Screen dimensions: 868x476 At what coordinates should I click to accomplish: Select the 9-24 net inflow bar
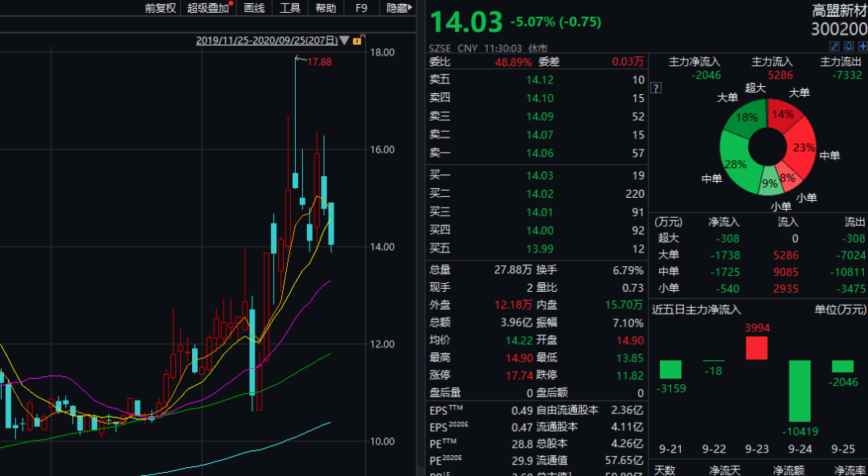[800, 392]
